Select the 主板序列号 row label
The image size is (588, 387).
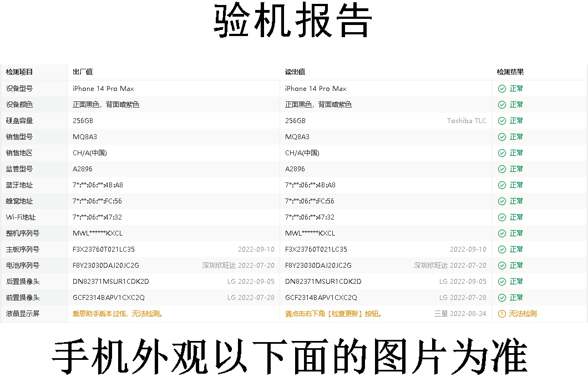(x=23, y=249)
